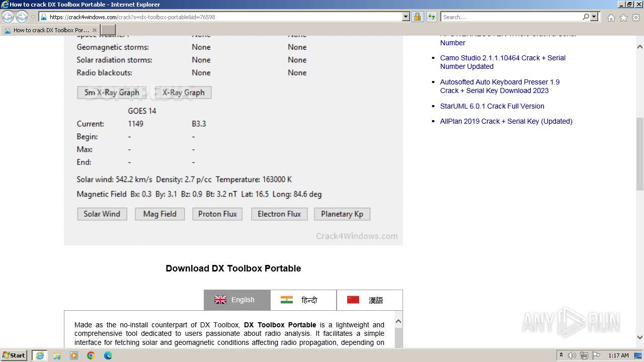Open Internet Explorer from the taskbar
Image resolution: width=644 pixels, height=362 pixels.
click(40, 355)
